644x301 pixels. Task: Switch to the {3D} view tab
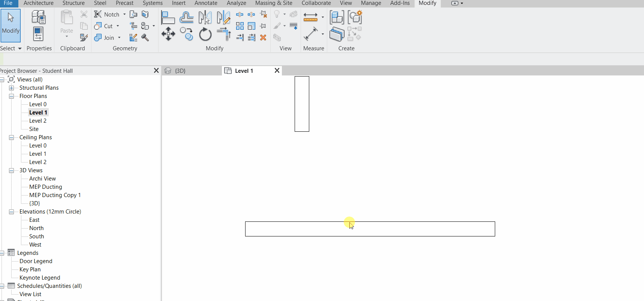point(180,71)
